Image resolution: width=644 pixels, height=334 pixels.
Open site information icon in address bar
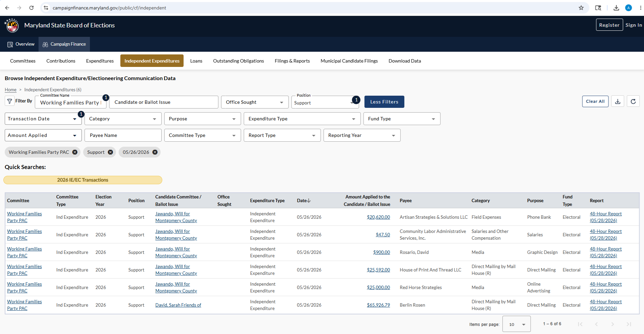pyautogui.click(x=46, y=8)
